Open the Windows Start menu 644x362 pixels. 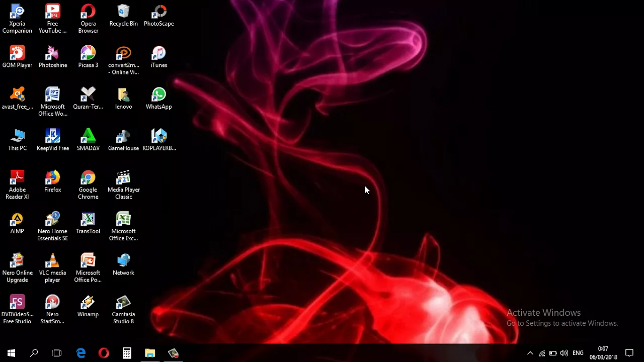point(11,353)
